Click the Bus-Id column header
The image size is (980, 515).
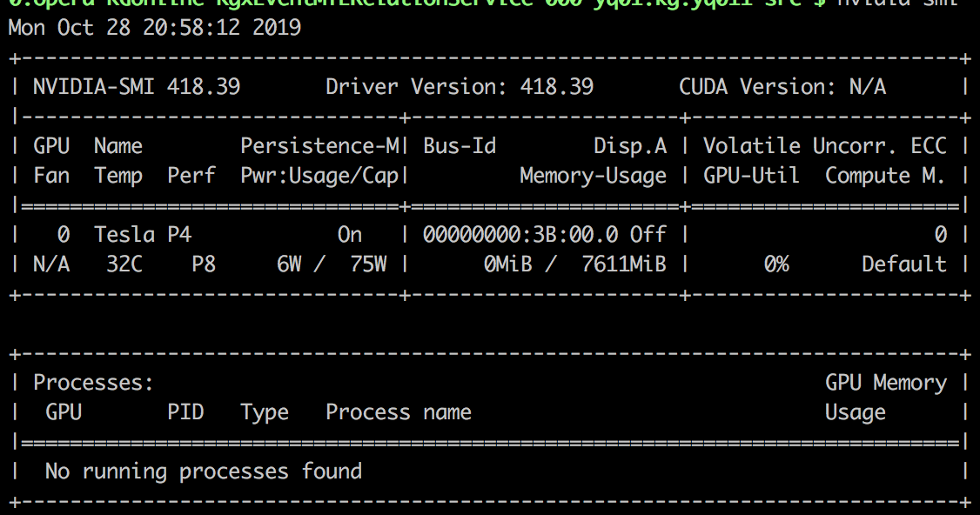[x=460, y=145]
